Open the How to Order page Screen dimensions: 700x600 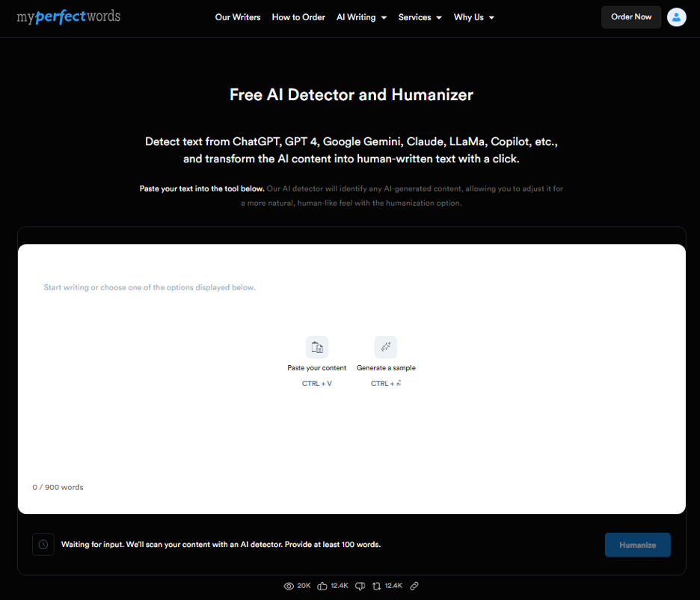(298, 17)
